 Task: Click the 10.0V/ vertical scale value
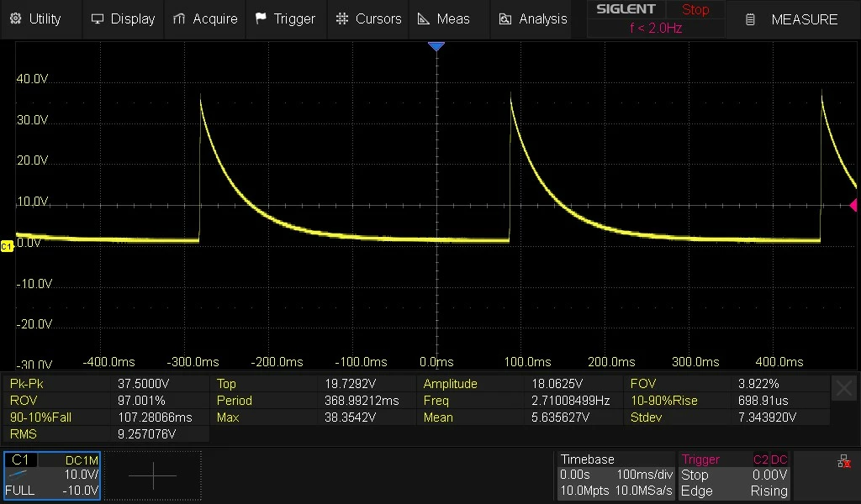[82, 475]
